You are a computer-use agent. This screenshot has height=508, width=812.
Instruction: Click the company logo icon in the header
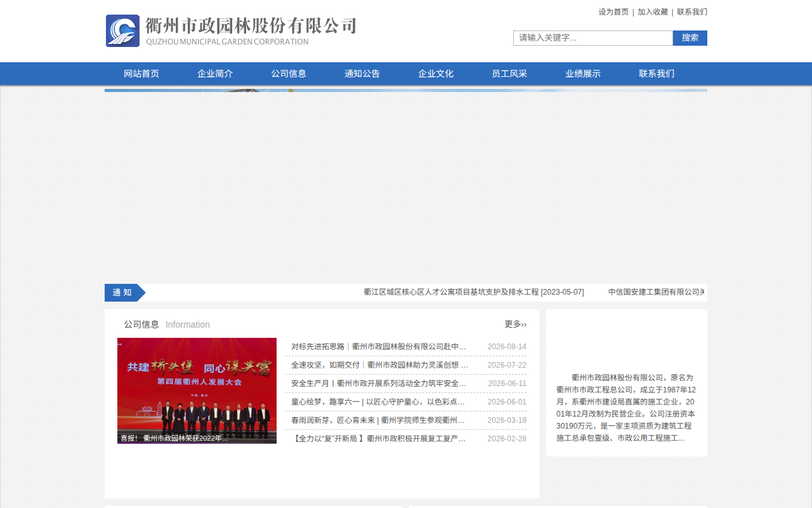(x=122, y=31)
